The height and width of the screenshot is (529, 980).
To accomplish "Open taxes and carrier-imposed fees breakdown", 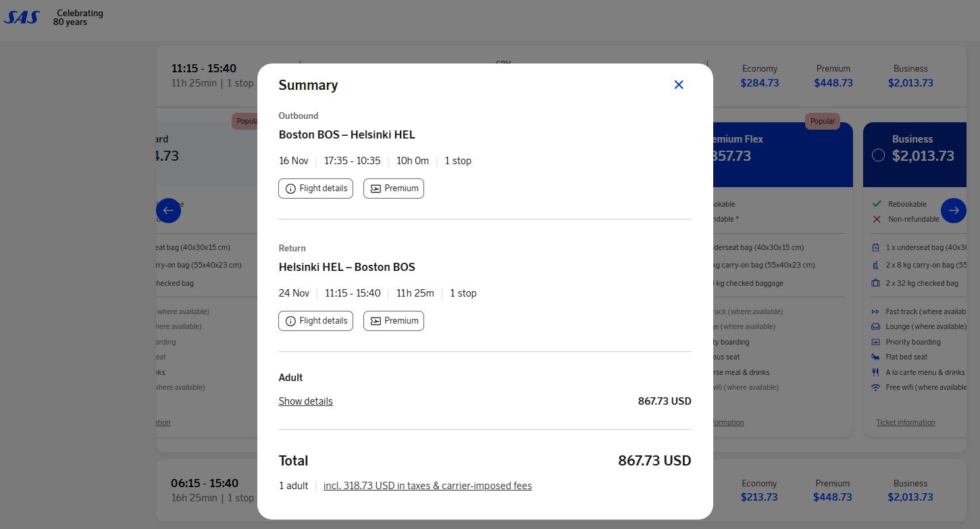I will [x=428, y=486].
